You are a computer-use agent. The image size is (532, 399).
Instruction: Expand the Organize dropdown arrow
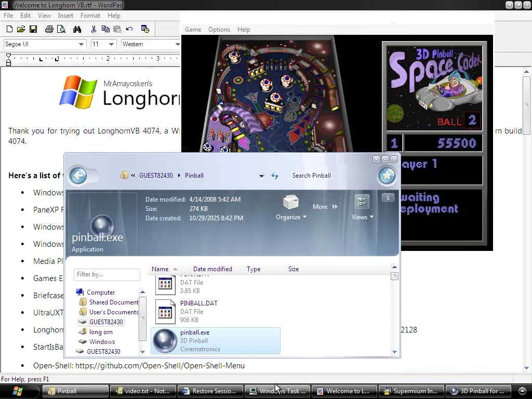click(x=304, y=217)
